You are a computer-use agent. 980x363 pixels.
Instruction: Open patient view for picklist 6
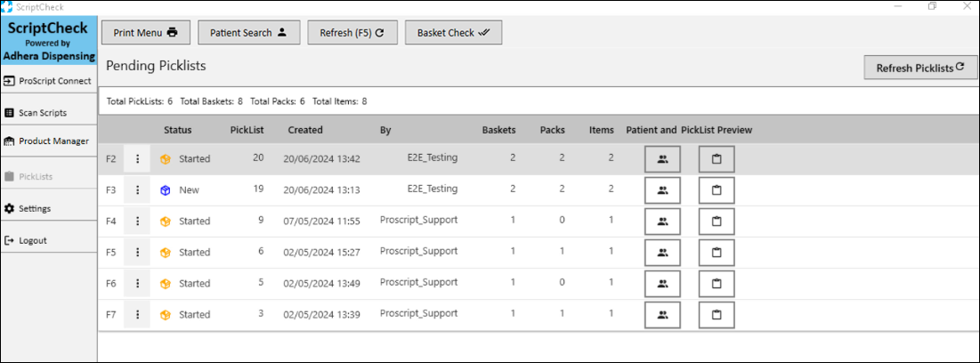point(662,253)
